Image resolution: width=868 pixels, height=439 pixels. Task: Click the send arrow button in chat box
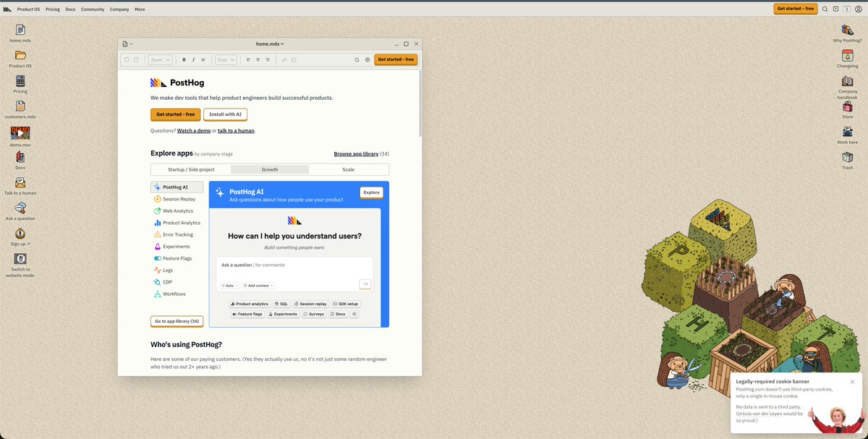[365, 284]
